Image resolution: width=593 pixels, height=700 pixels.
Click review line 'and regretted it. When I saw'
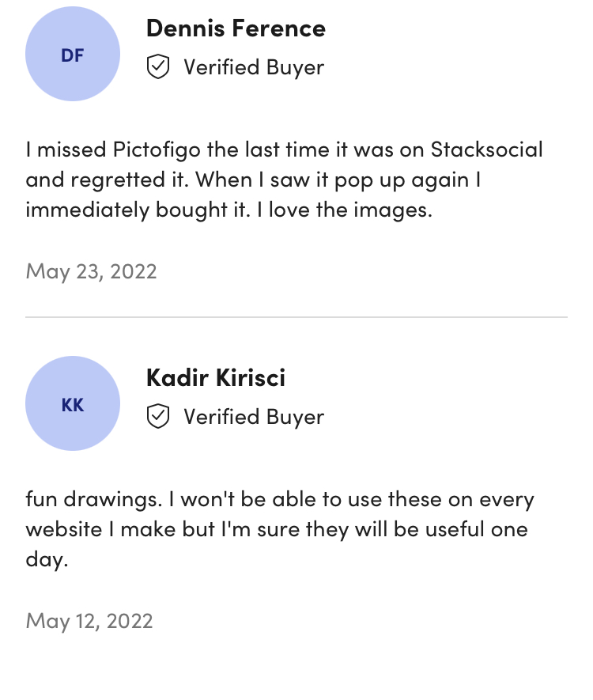pos(253,180)
